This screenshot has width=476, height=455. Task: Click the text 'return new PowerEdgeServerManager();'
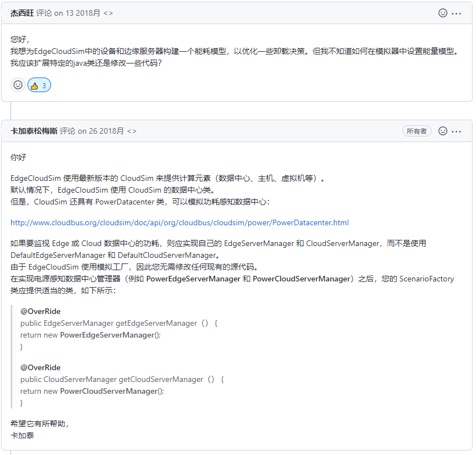tap(90, 335)
